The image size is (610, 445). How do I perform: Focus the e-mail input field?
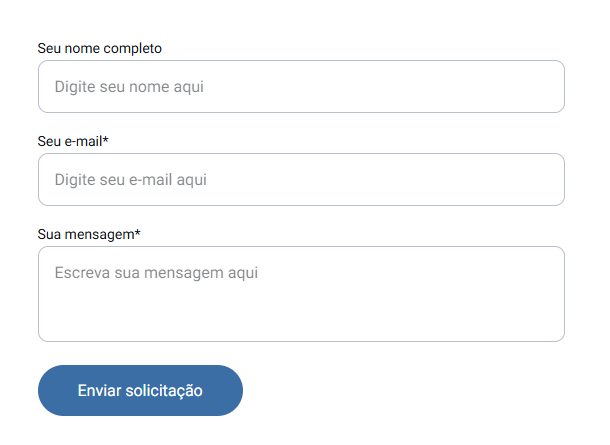(301, 180)
